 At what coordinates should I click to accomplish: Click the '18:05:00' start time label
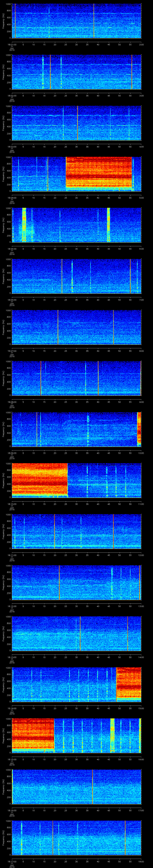pyautogui.click(x=12, y=248)
